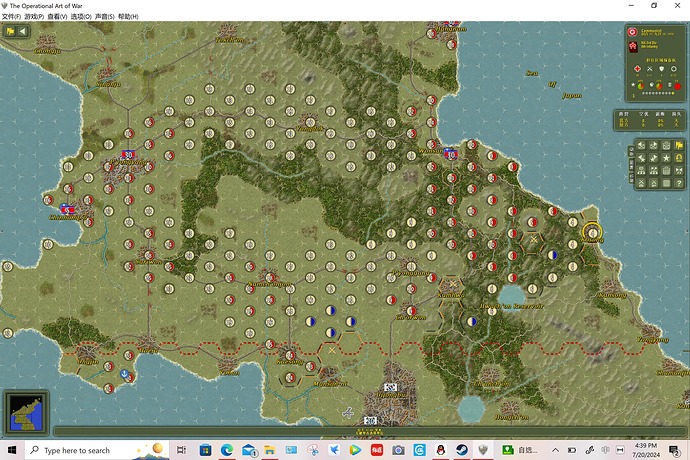Click the crossed swords attack icon in unit panel
Image resolution: width=690 pixels, height=460 pixels.
[648, 69]
